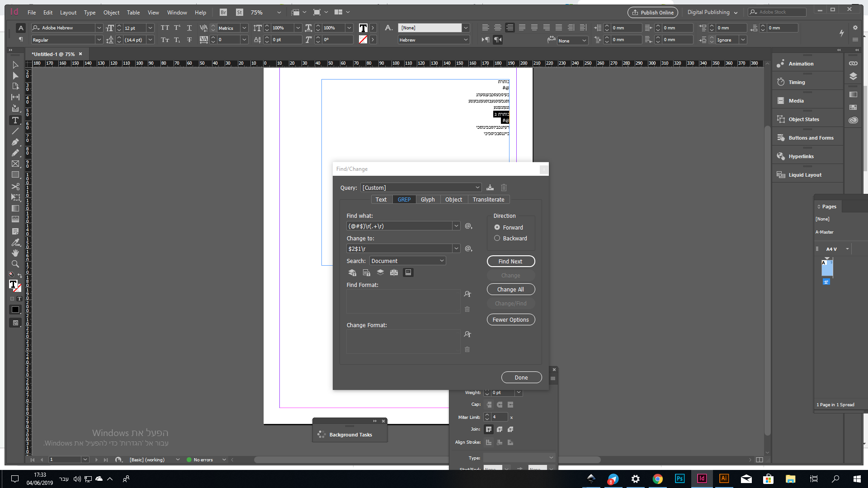This screenshot has width=868, height=488.
Task: Select the Zoom tool in toolbox
Action: click(15, 264)
